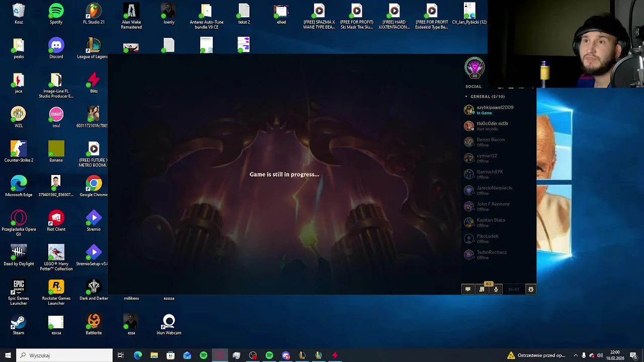
Task: Open the League client missions icon with 63 badge
Action: (482, 289)
